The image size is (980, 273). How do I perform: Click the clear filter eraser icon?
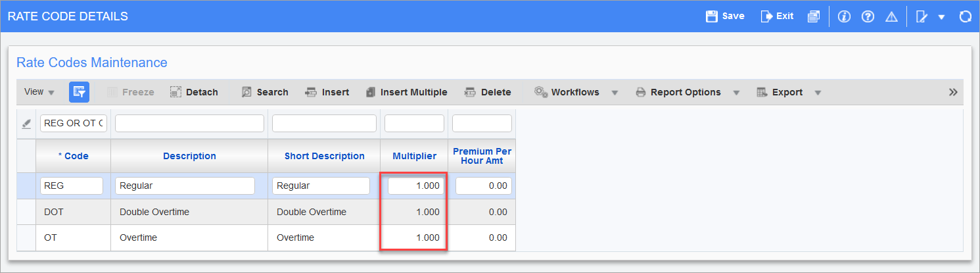pos(26,123)
